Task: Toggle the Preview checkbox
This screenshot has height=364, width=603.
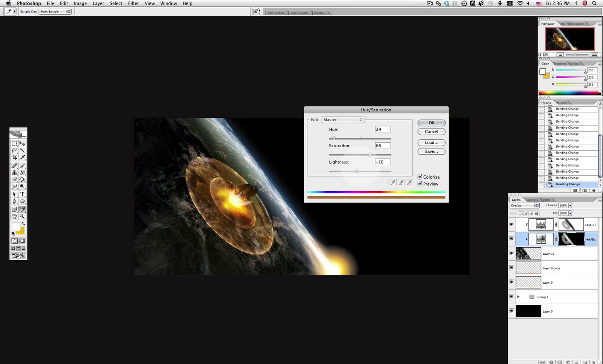Action: tap(420, 184)
